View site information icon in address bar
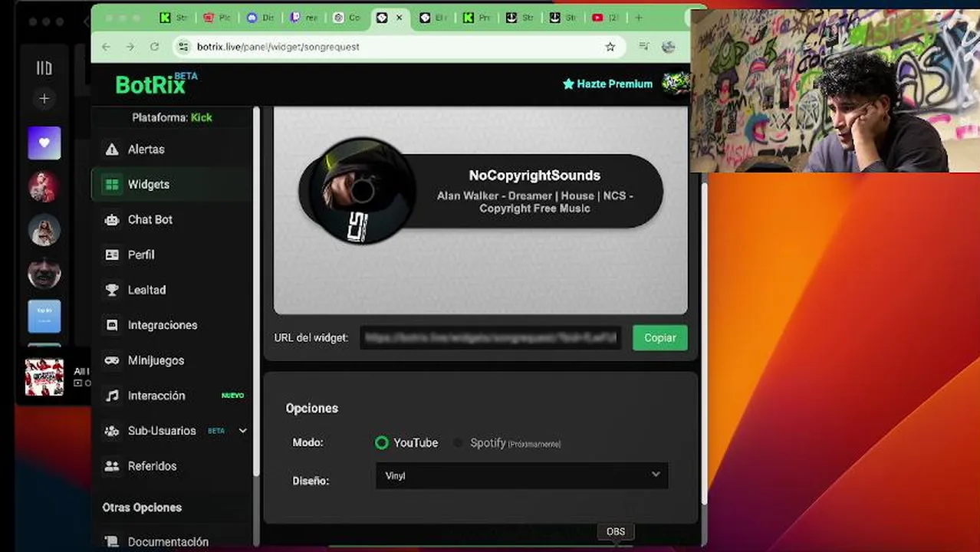 click(183, 47)
